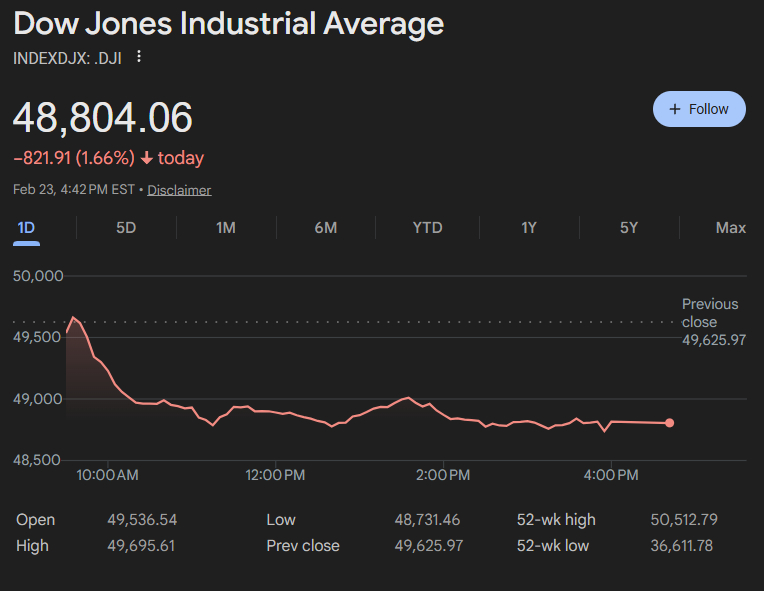
Task: Click the chart's current-price end dot
Action: click(669, 423)
